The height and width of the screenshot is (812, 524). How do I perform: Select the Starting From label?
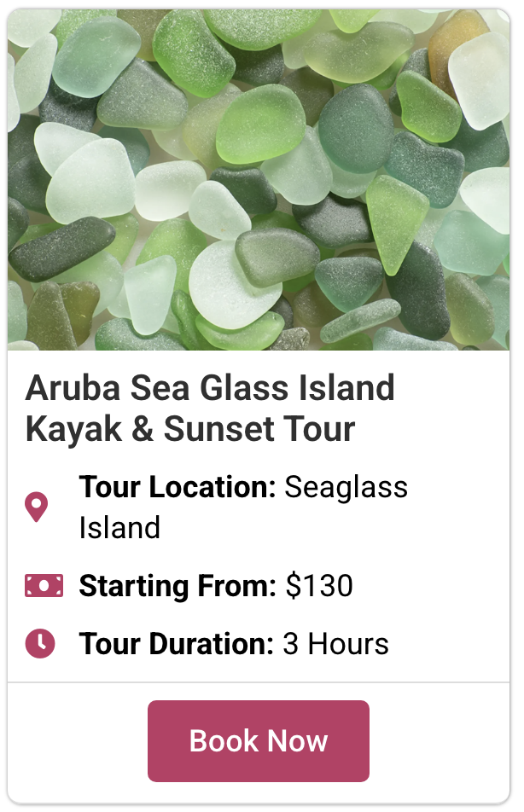pos(178,586)
